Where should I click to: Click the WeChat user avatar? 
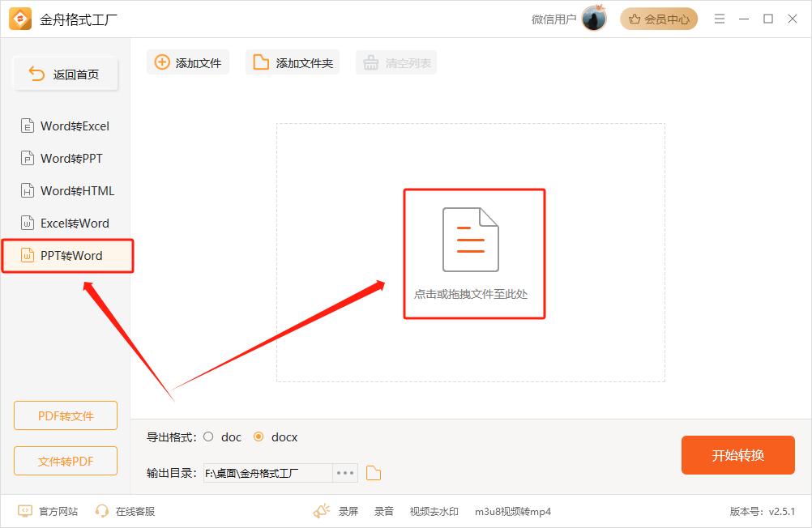point(594,19)
